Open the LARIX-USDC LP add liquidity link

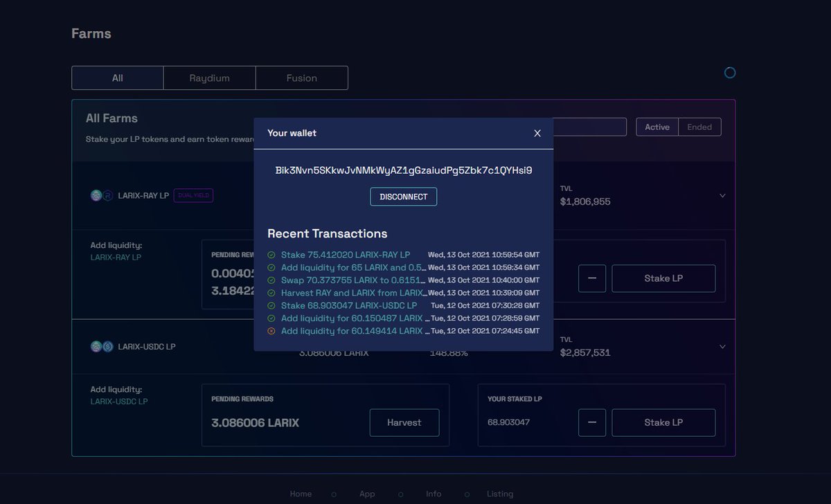coord(119,402)
